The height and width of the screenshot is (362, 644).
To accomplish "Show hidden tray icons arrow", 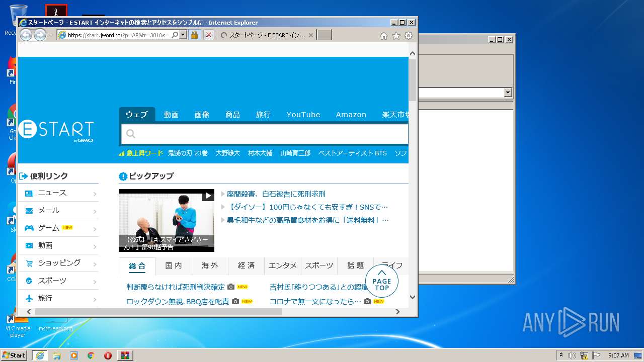I will (x=561, y=355).
